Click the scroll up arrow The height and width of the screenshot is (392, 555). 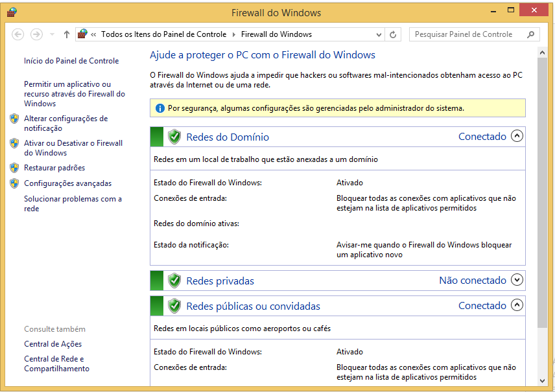[542, 52]
